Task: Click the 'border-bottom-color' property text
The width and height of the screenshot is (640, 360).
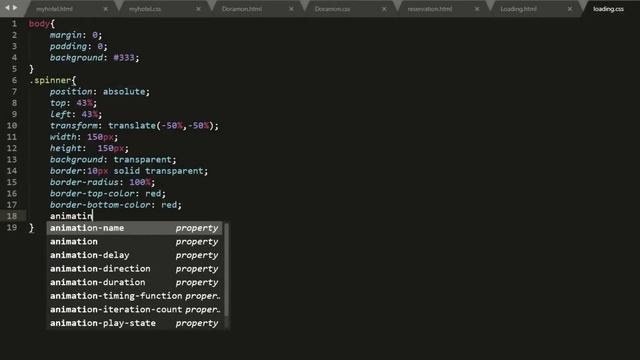Action: [x=100, y=205]
